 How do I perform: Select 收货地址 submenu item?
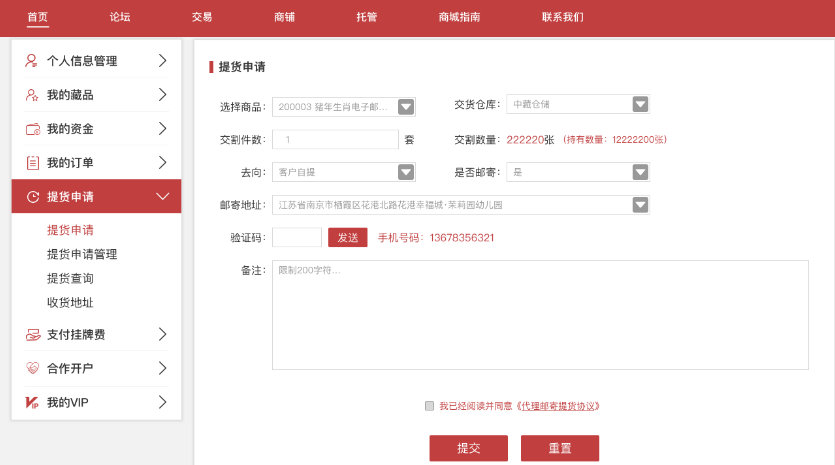[x=70, y=303]
